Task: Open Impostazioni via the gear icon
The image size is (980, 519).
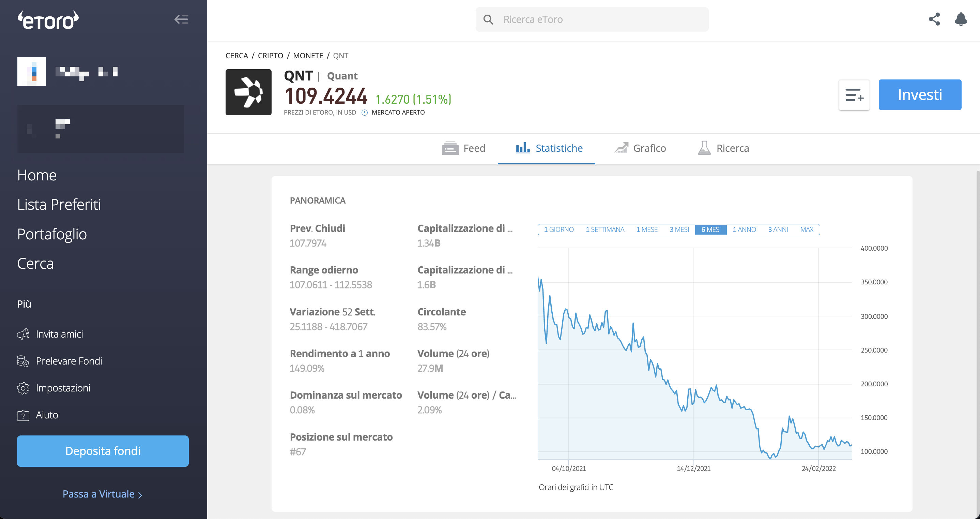Action: pyautogui.click(x=23, y=388)
